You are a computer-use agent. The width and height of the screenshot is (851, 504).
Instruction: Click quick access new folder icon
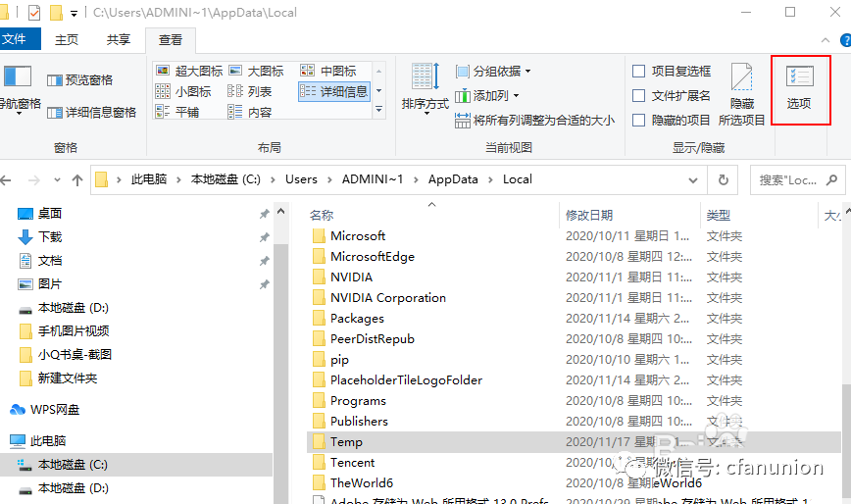click(56, 12)
